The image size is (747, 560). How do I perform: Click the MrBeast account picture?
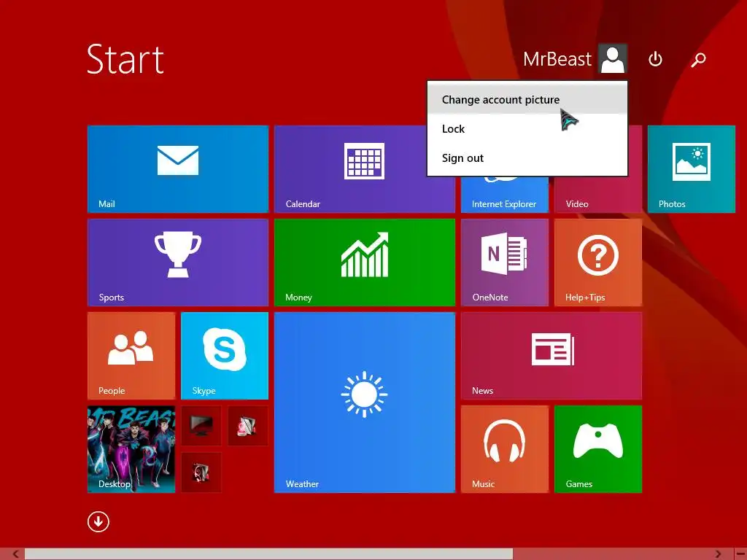(x=612, y=58)
